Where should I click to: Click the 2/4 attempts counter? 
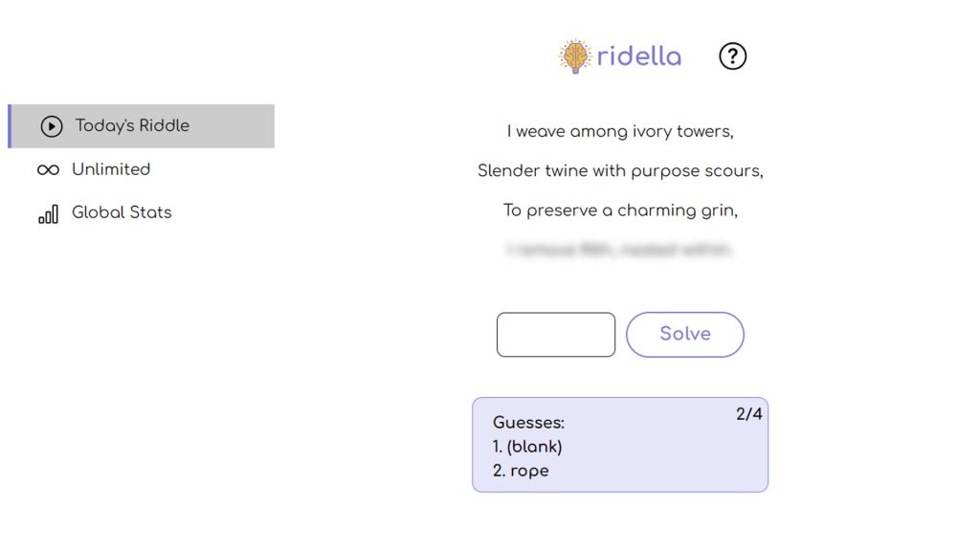tap(748, 414)
